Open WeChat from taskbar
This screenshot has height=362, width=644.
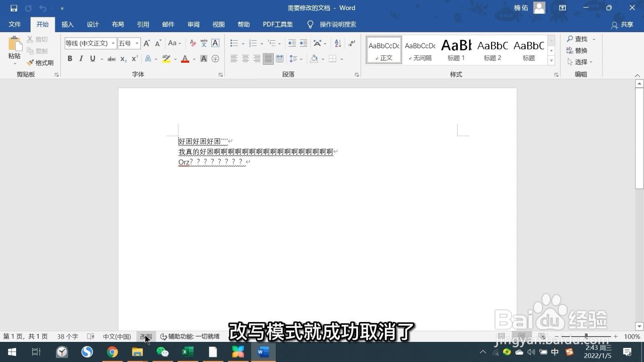coord(163,352)
